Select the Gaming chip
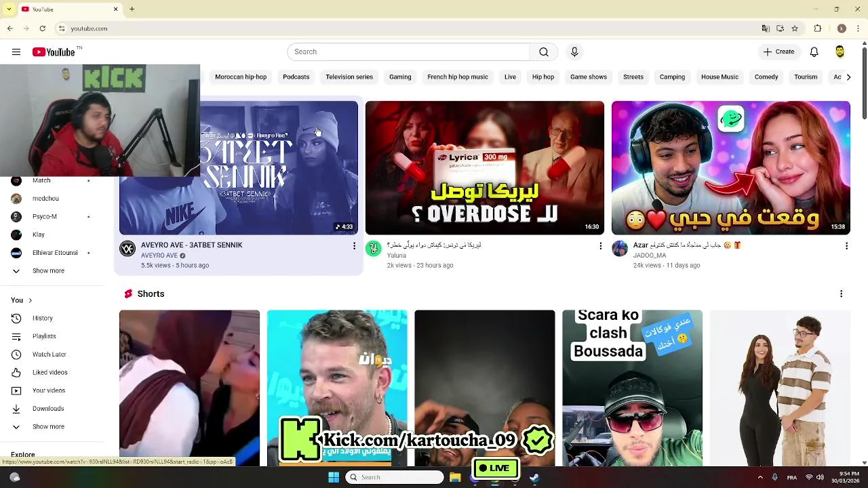Screen dimensions: 868x488 [x=400, y=77]
